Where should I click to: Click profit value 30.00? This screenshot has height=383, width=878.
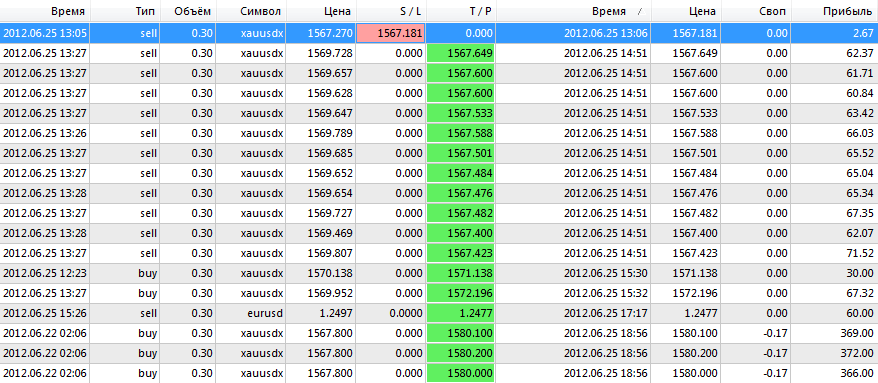[860, 273]
